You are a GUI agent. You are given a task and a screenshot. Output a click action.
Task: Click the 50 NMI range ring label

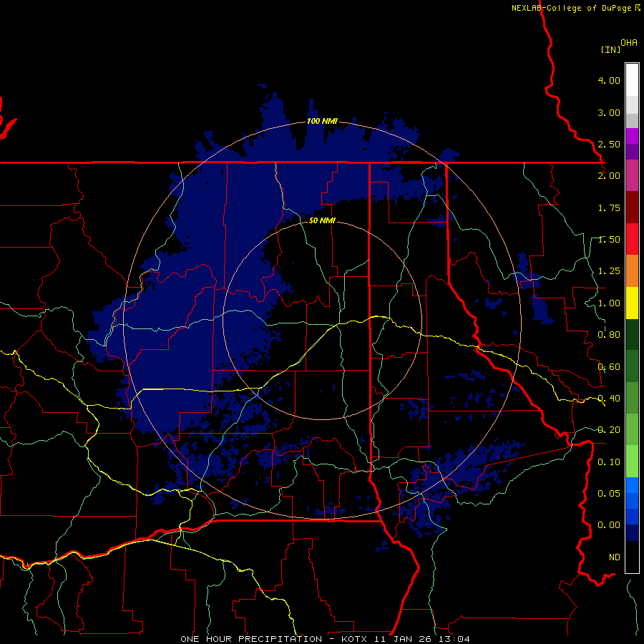(x=322, y=221)
